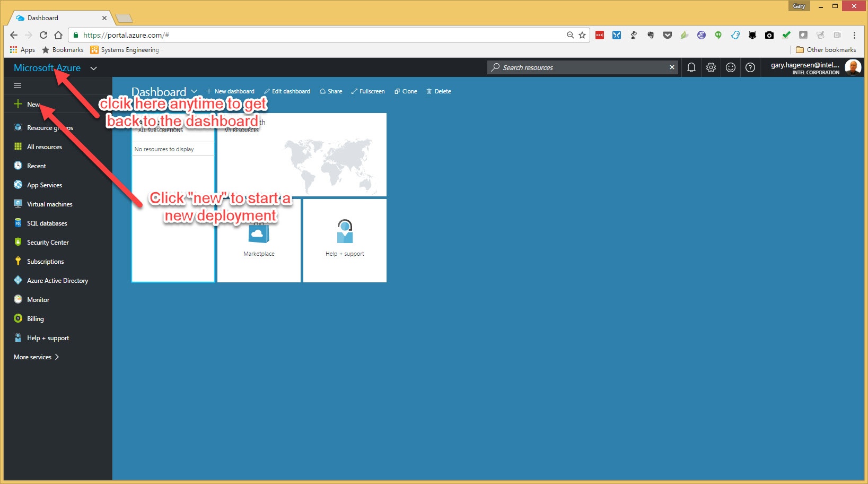The image size is (868, 484).
Task: Open the Apps bookmarks shortcut
Action: (22, 49)
